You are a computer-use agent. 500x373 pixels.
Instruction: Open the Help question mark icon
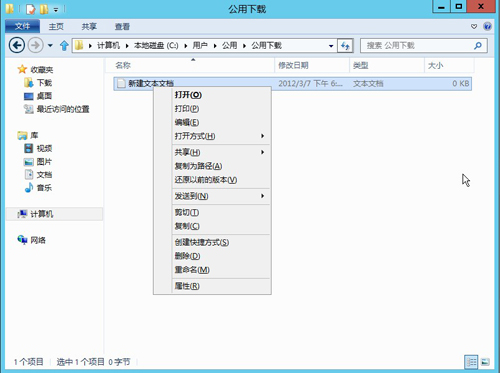click(x=487, y=26)
